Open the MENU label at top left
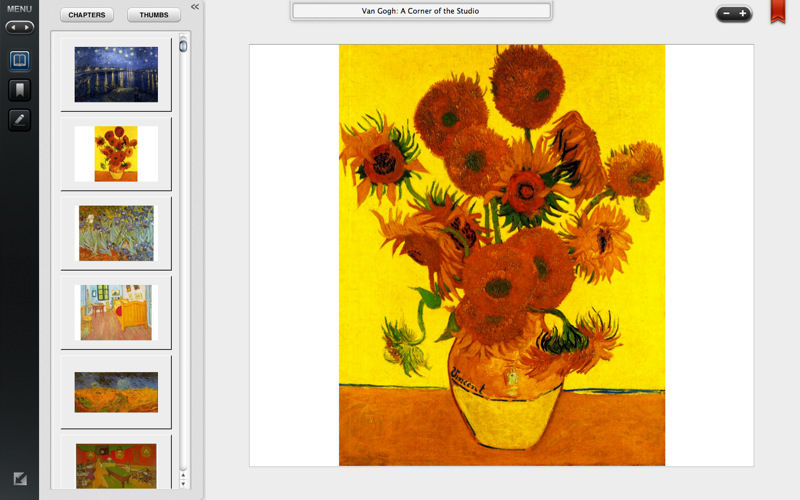 [x=19, y=9]
